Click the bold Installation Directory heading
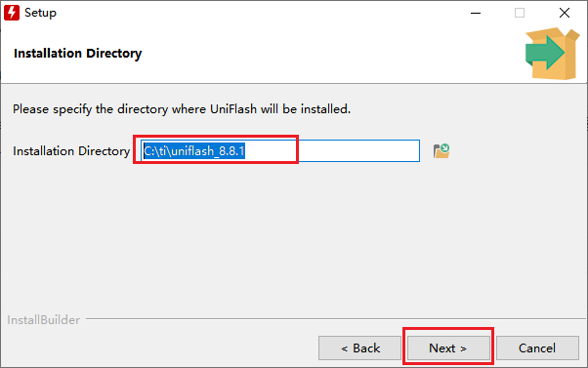The image size is (588, 368). point(77,54)
